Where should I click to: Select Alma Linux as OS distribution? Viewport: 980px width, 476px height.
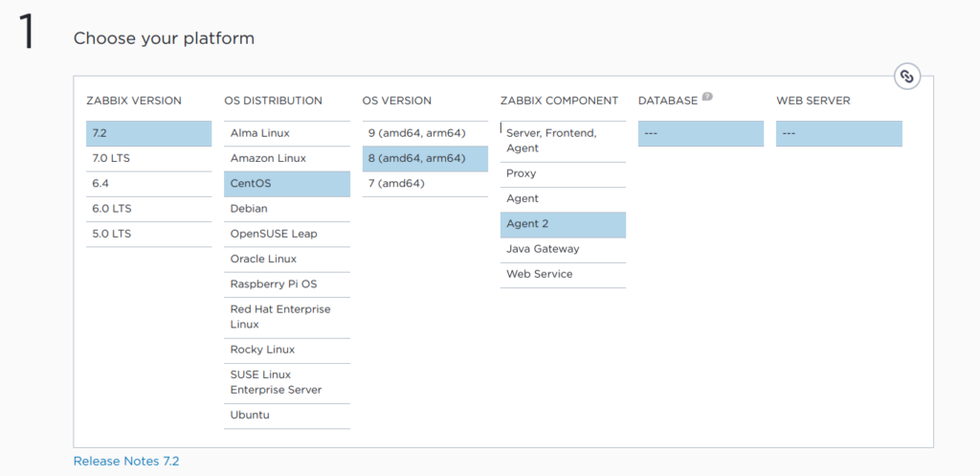coord(286,134)
